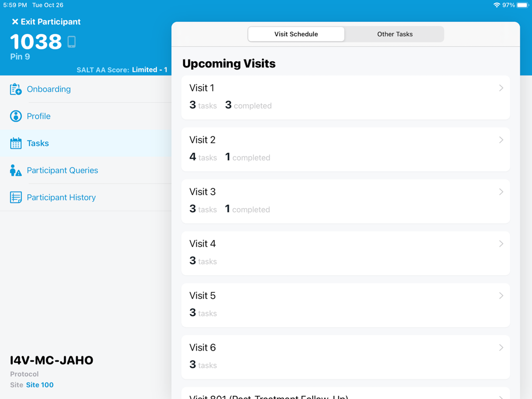Click Visit 2's 1 completed count
Screen dimensions: 532x399
coord(248,157)
